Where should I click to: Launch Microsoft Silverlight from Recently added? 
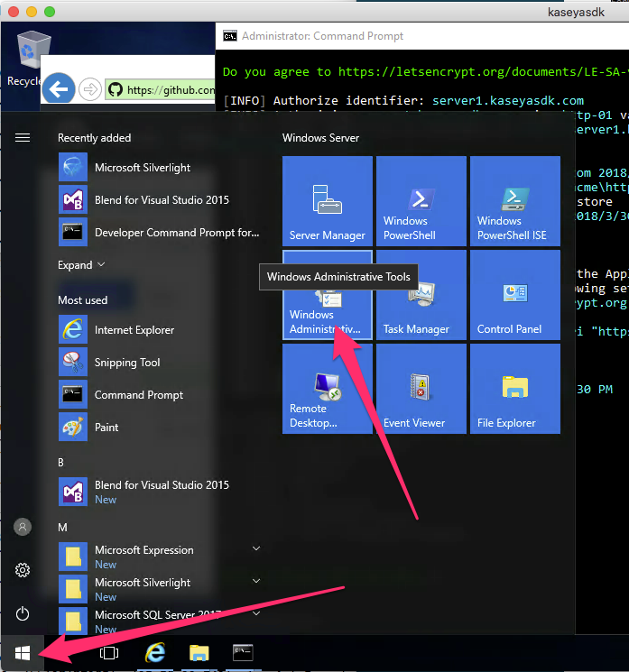click(160, 168)
